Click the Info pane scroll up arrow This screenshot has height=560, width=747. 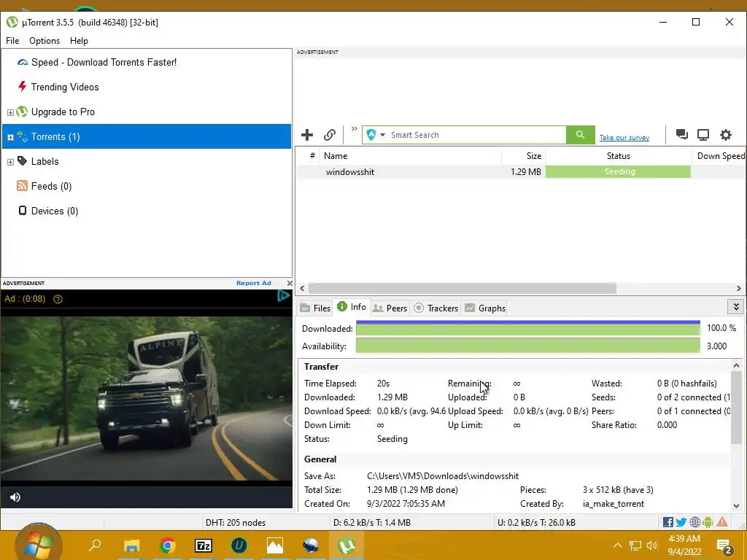pyautogui.click(x=737, y=366)
